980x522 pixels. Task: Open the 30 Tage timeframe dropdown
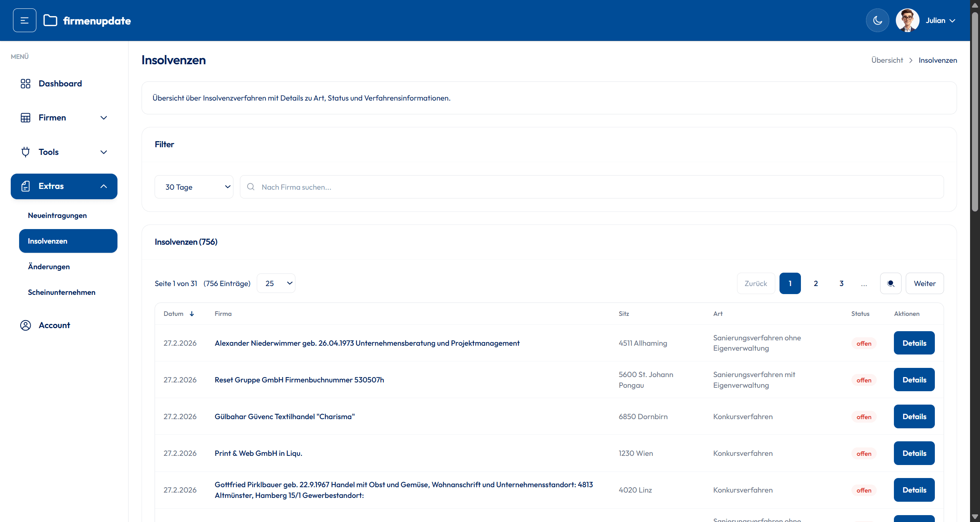(x=194, y=187)
